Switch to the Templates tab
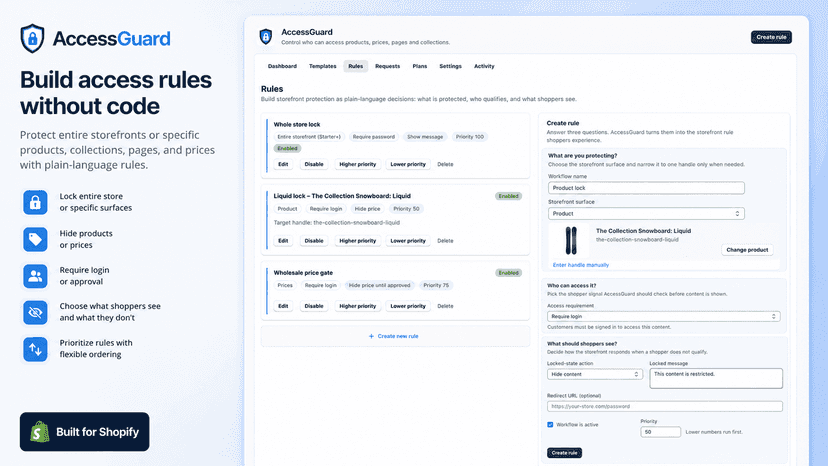The width and height of the screenshot is (828, 466). point(323,66)
